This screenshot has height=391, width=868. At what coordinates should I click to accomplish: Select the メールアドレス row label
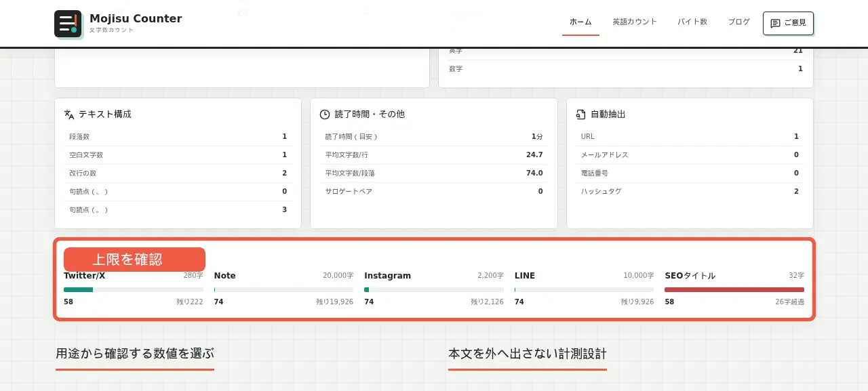click(x=605, y=155)
